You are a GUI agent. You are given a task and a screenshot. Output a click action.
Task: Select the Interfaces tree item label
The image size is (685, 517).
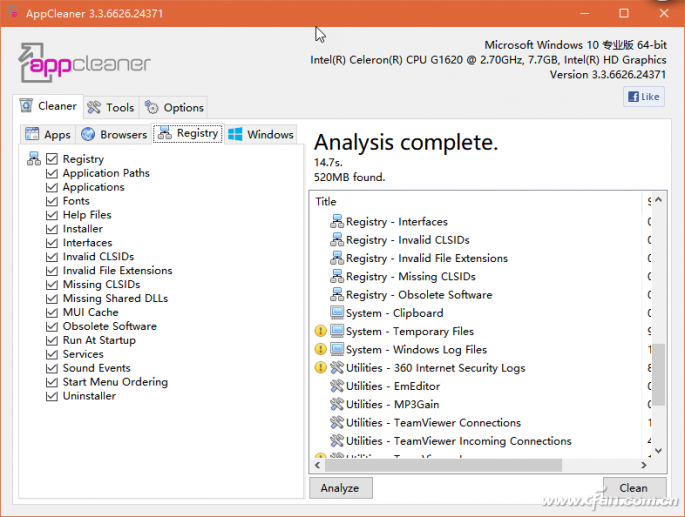pos(87,243)
